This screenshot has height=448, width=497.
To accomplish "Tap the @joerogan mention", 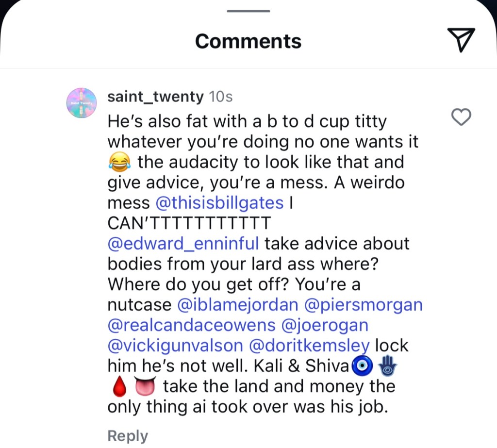I will click(325, 325).
